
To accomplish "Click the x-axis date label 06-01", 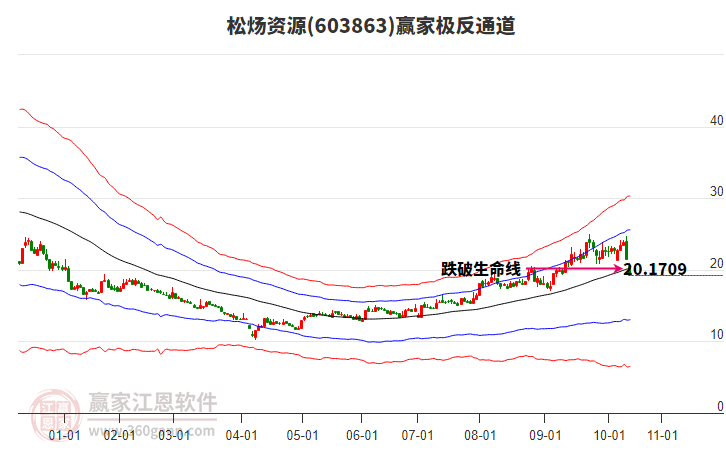I will 362,435.
